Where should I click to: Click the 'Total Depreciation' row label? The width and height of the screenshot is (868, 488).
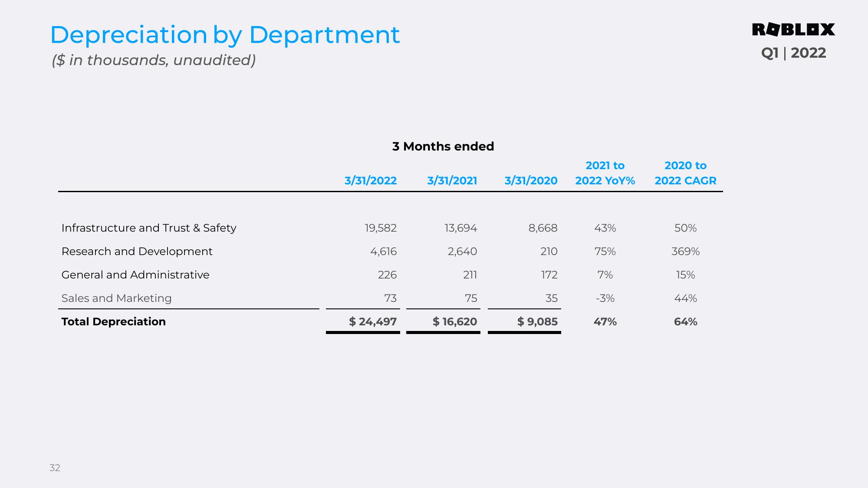[x=114, y=322]
